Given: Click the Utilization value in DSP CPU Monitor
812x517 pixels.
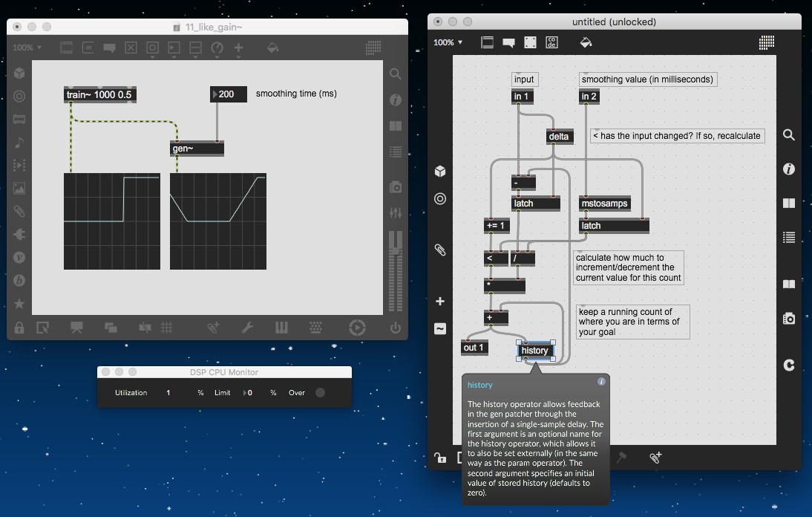Looking at the screenshot, I should [168, 393].
